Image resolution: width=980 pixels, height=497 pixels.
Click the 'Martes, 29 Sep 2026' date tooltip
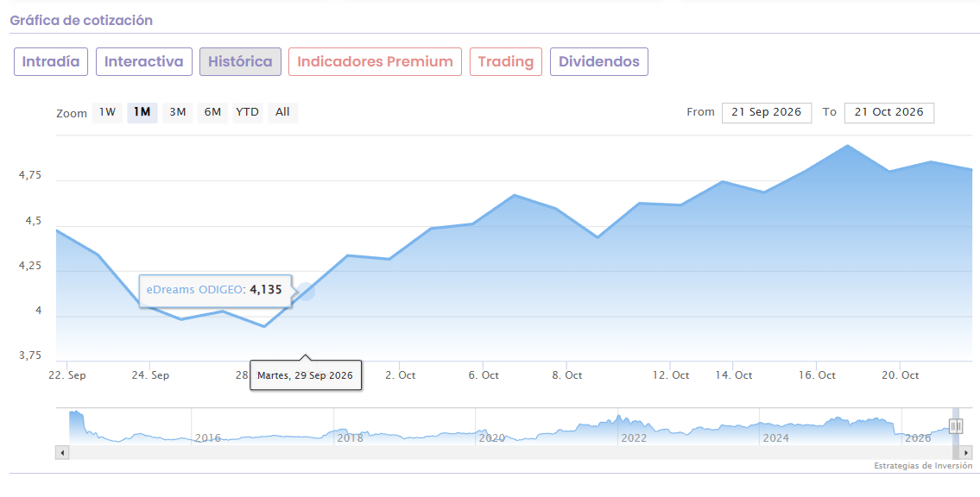(x=306, y=375)
